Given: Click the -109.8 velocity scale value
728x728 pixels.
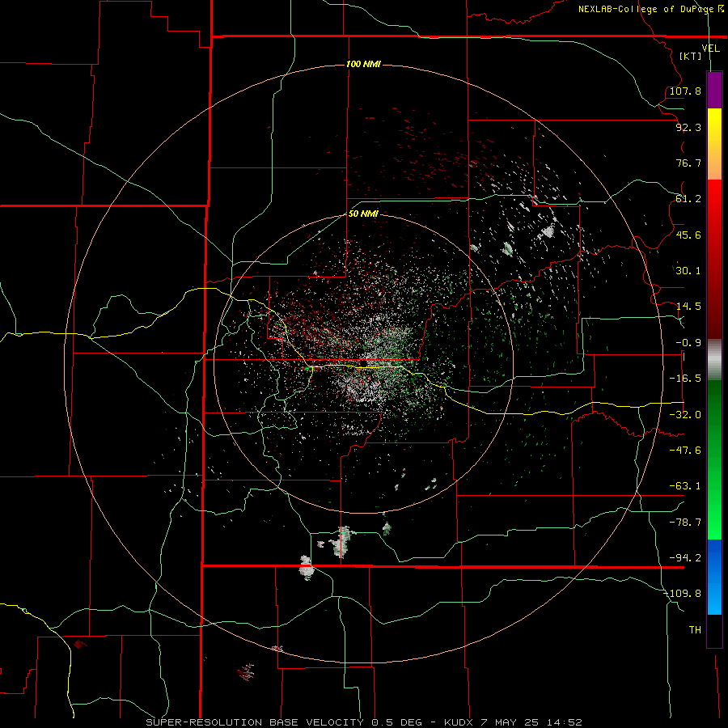Looking at the screenshot, I should tap(683, 594).
